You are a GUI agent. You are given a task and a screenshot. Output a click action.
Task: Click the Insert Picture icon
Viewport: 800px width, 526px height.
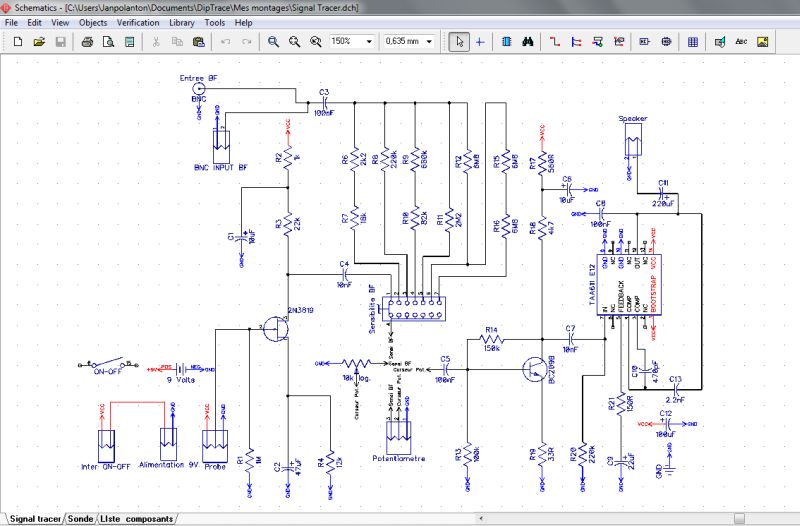763,42
